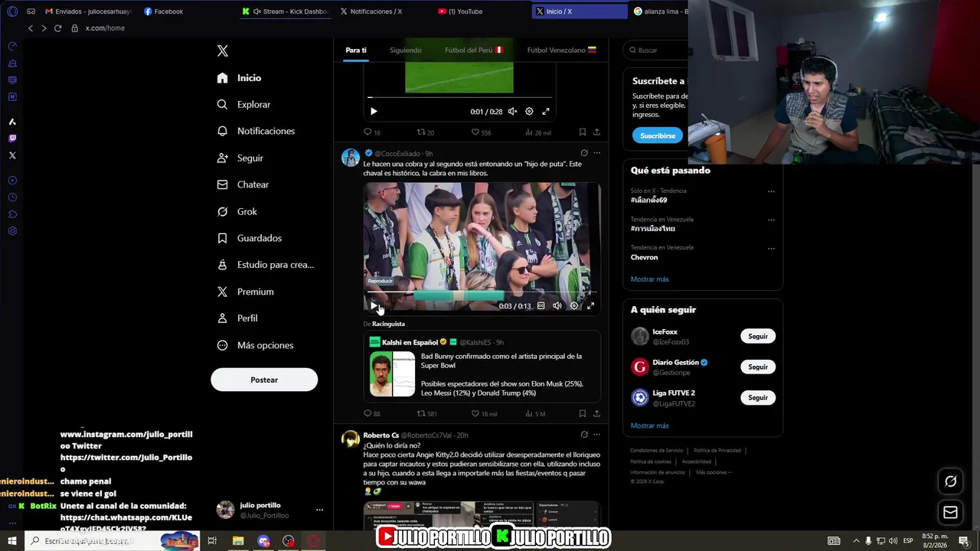The width and height of the screenshot is (980, 551).
Task: Expand Más opciones menu
Action: (255, 345)
